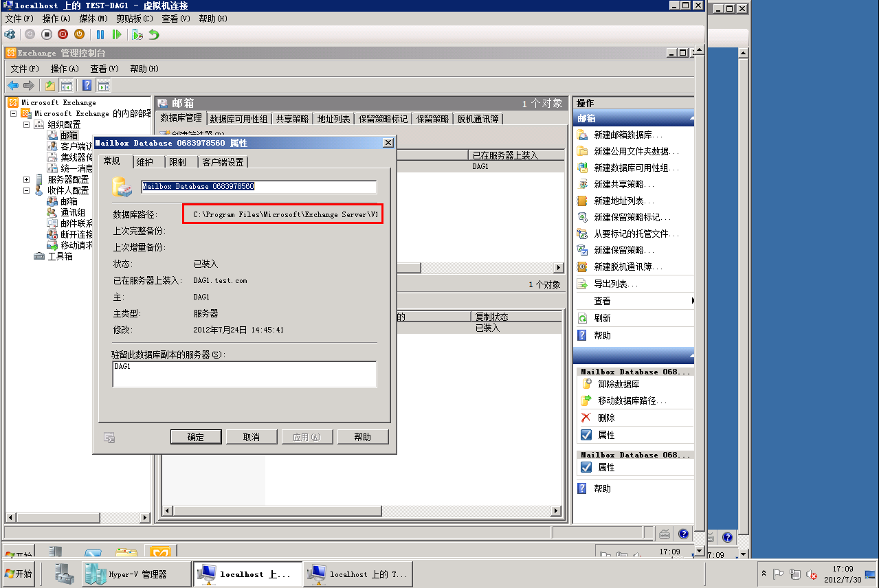Collapse the 组织配置 tree node
The width and height of the screenshot is (879, 588).
point(26,124)
